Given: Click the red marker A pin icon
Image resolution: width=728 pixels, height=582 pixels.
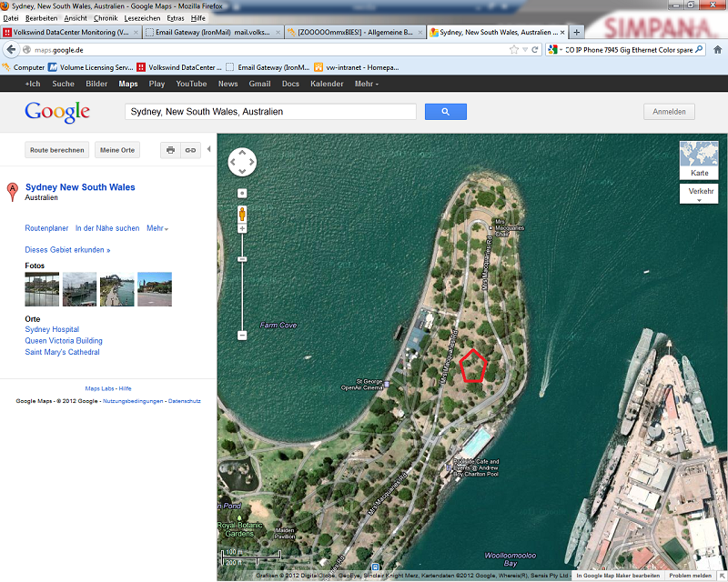Looking at the screenshot, I should 12,192.
